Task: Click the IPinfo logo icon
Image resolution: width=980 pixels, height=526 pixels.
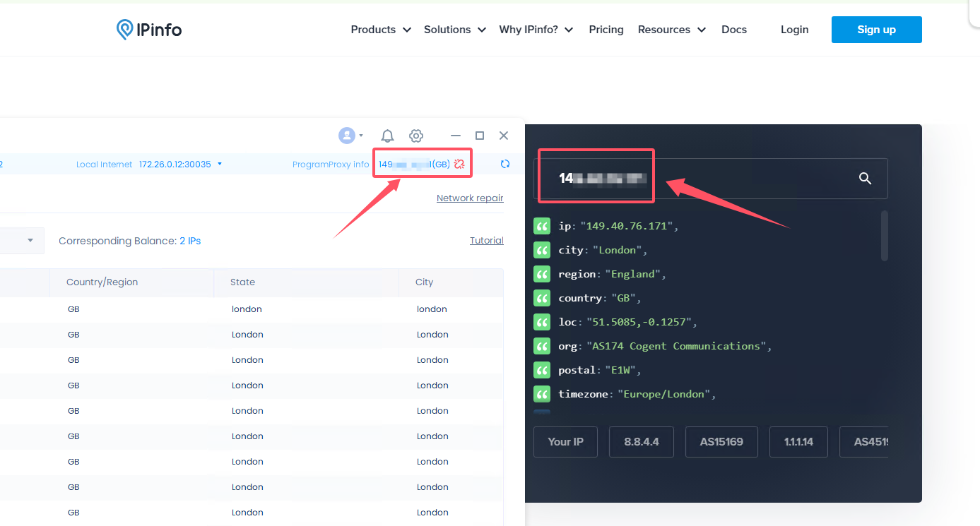Action: click(125, 30)
